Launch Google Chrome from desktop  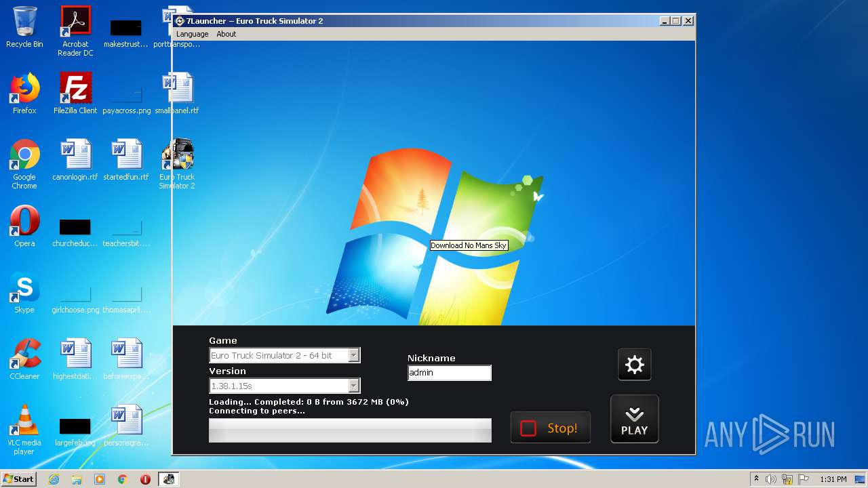point(24,164)
